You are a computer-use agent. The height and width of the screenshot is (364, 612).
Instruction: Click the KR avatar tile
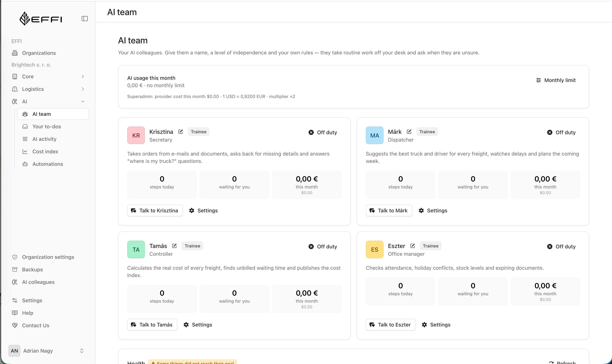pos(136,135)
